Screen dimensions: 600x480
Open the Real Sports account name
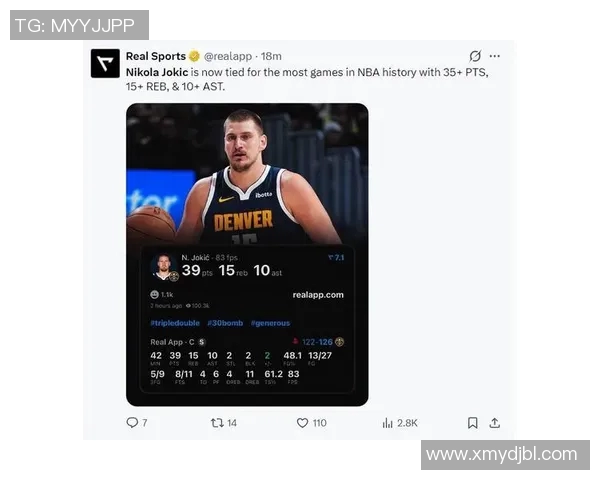tap(156, 56)
